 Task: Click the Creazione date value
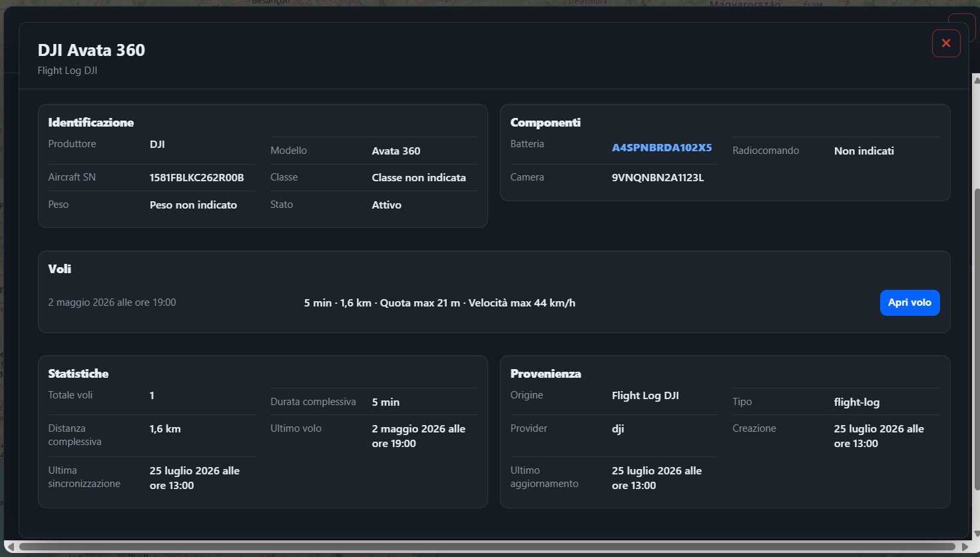click(879, 436)
